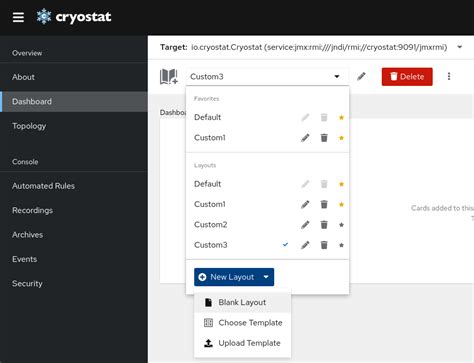Viewport: 474px width, 363px height.
Task: Unfavorite Default star in Favorites section
Action: pos(341,117)
